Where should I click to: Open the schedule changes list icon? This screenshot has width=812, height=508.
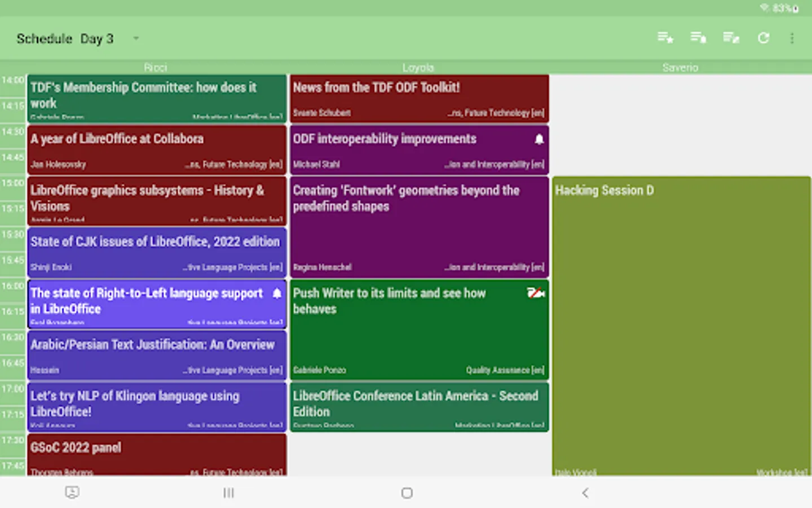(x=731, y=38)
